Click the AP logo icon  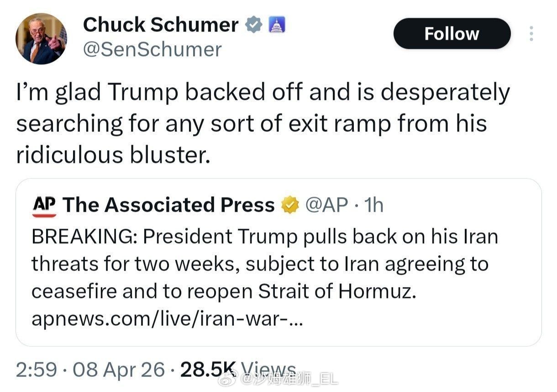coord(44,205)
